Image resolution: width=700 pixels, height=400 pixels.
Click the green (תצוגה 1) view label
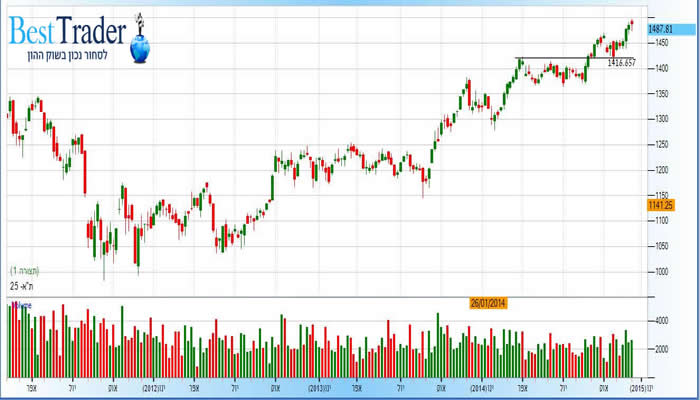pyautogui.click(x=27, y=272)
